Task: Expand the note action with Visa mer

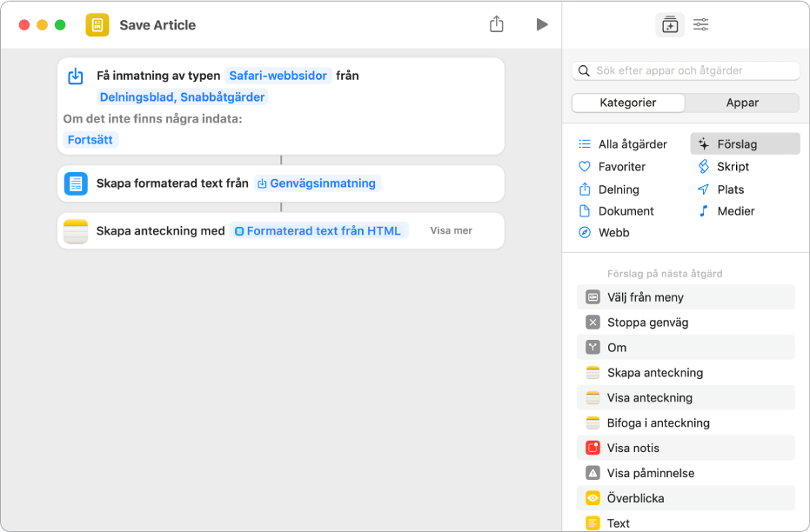Action: pyautogui.click(x=451, y=231)
